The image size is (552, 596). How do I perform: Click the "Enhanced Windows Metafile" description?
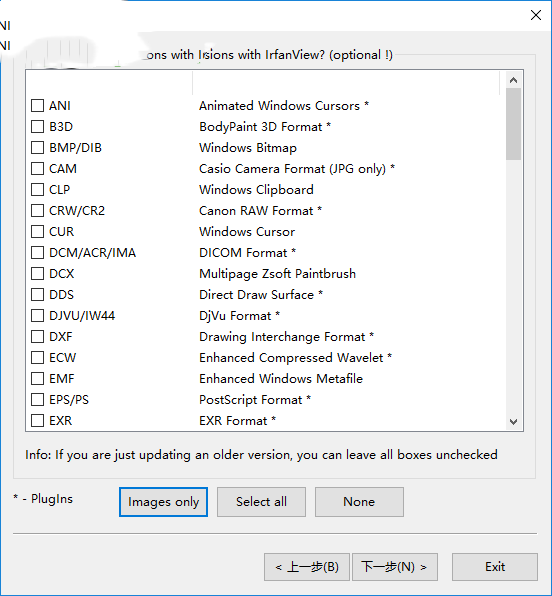point(281,379)
